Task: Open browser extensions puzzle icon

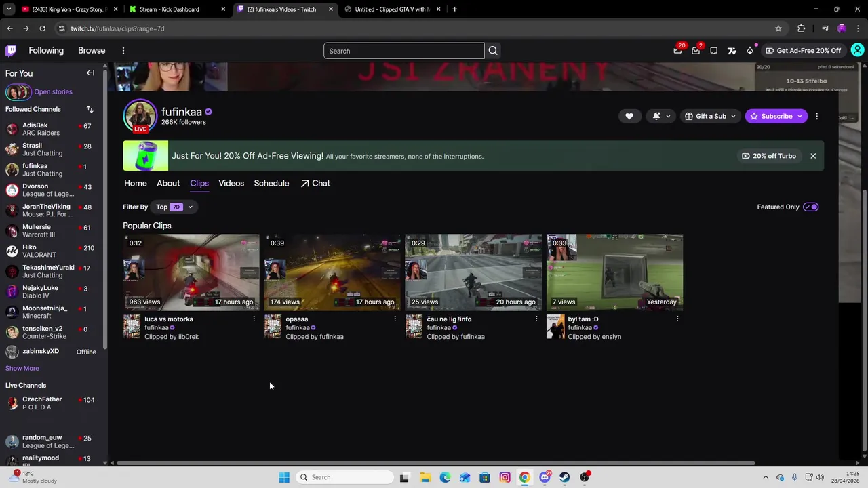Action: click(802, 28)
